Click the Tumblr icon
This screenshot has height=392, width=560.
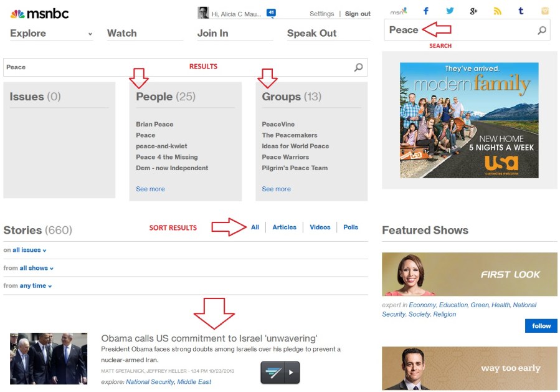[x=521, y=11]
